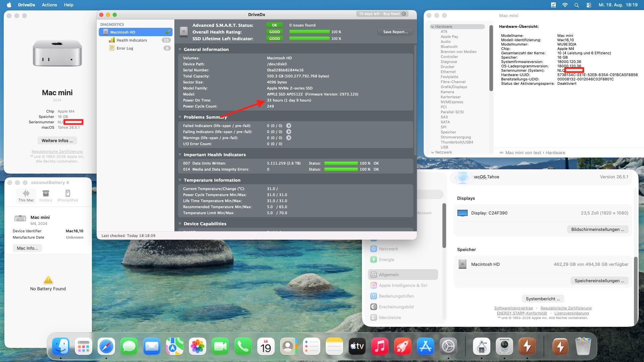Viewport: 644px width, 362px height.
Task: Click Weitere Infos ... in About This Mac
Action: pyautogui.click(x=57, y=140)
